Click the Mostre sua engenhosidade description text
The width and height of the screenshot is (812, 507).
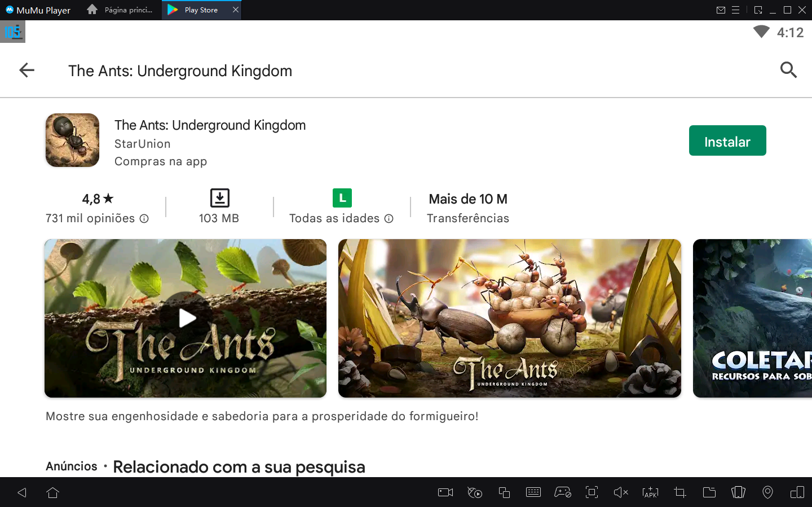[262, 416]
